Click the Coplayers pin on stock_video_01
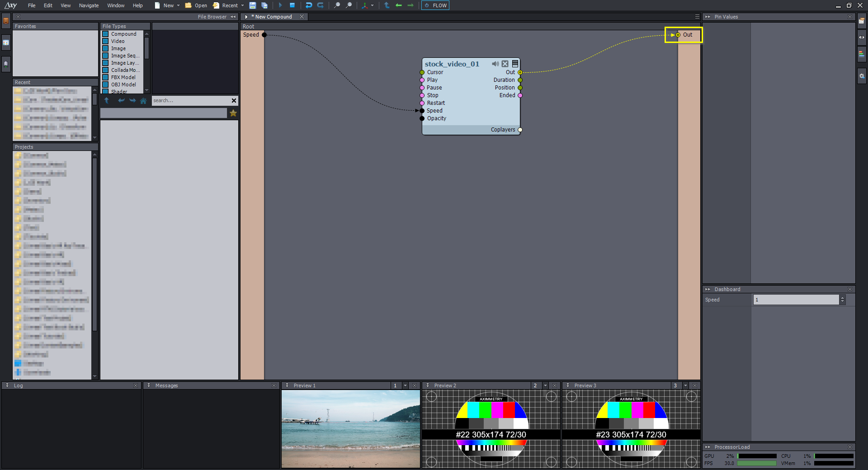 520,130
